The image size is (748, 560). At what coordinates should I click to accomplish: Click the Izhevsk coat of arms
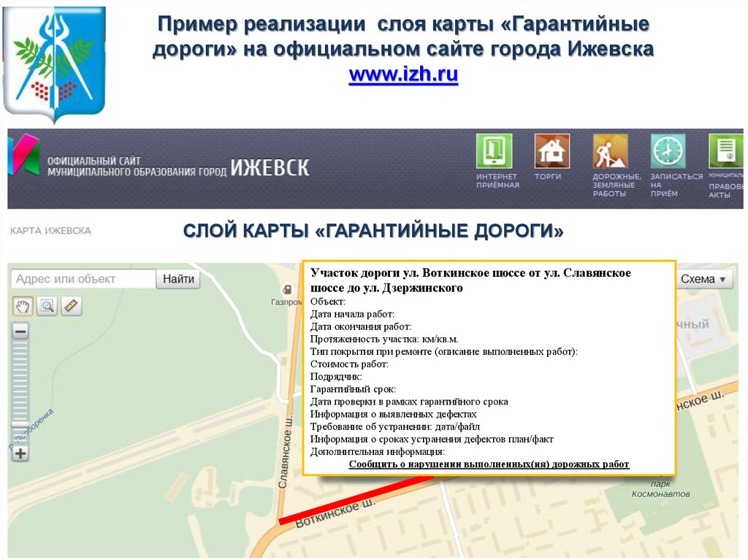coord(54,64)
